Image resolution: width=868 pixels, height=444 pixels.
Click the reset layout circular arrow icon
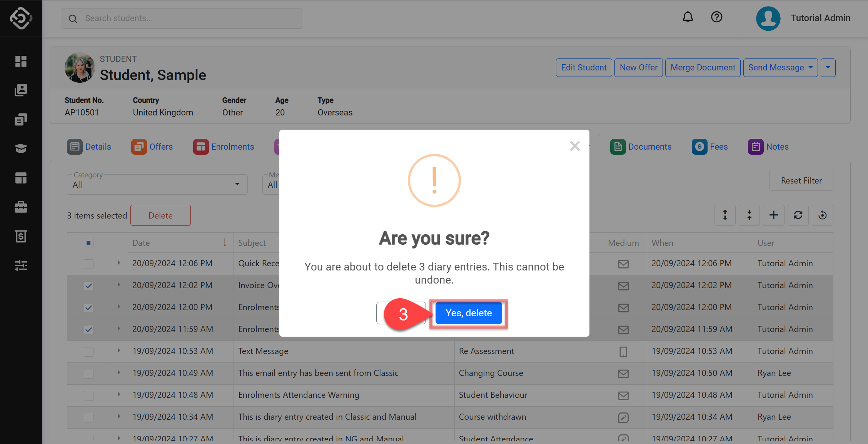[823, 215]
